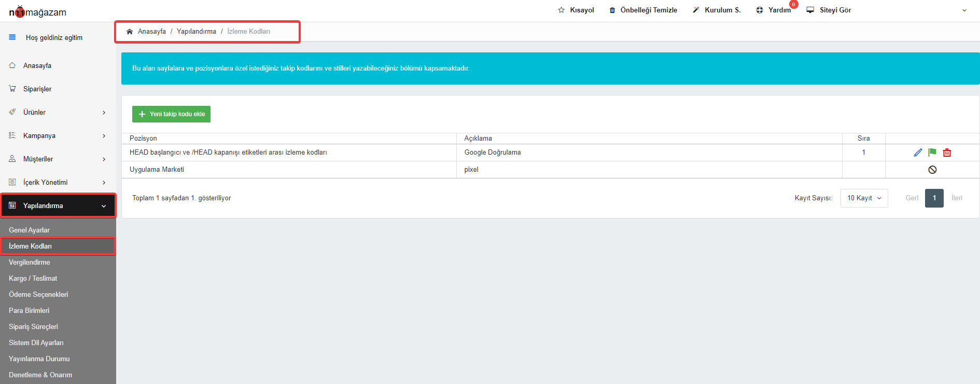This screenshot has height=384, width=980.
Task: Click the Sıra value 1 cell
Action: click(x=863, y=153)
